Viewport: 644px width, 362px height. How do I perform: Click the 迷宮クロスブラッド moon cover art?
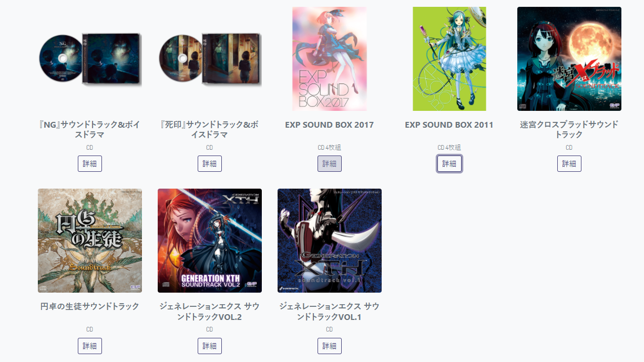[569, 59]
